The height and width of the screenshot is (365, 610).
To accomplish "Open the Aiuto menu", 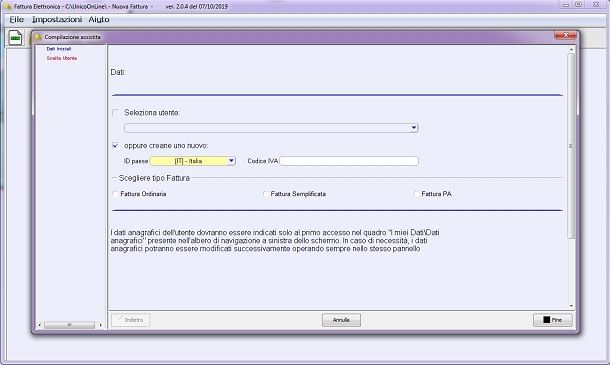I will point(99,19).
